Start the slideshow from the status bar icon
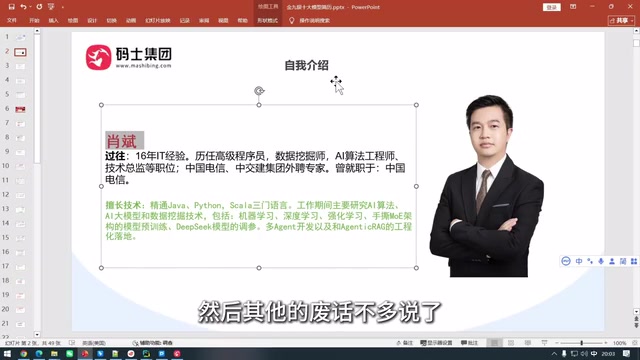The width and height of the screenshot is (640, 360). pyautogui.click(x=544, y=343)
